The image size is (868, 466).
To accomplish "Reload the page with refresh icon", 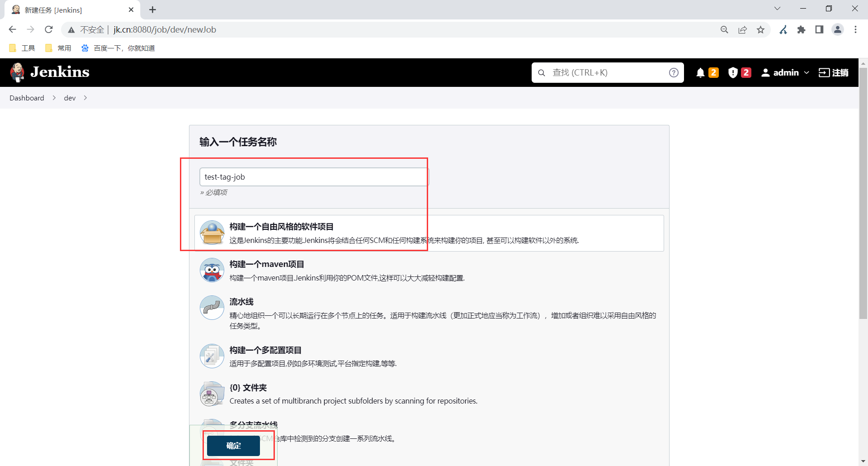I will tap(49, 29).
